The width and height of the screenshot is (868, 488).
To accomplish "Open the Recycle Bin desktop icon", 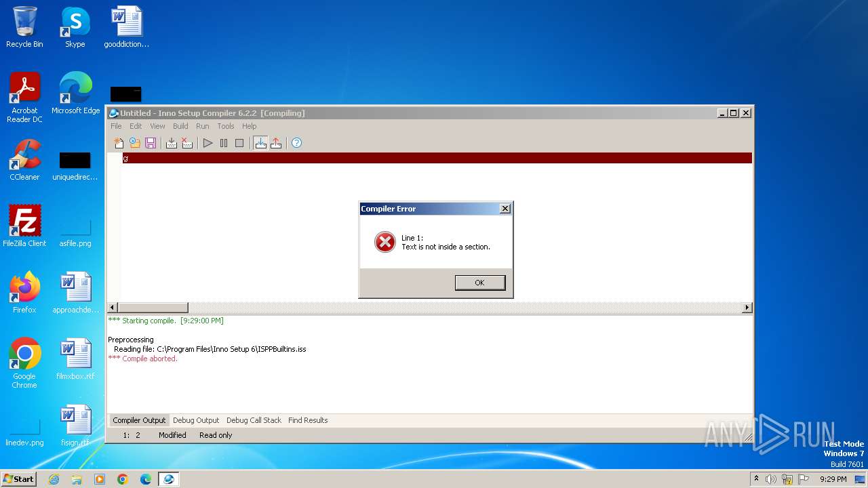I will [x=24, y=27].
